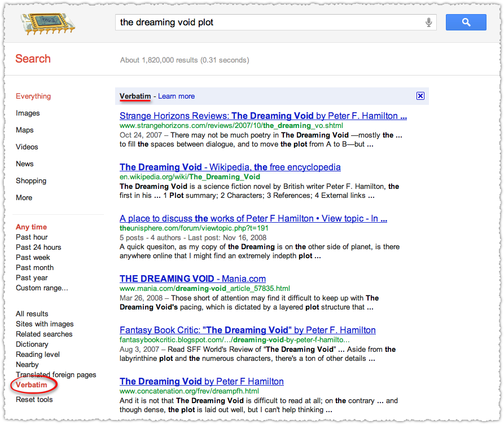Image resolution: width=504 pixels, height=424 pixels.
Task: Switch to News results
Action: point(25,164)
